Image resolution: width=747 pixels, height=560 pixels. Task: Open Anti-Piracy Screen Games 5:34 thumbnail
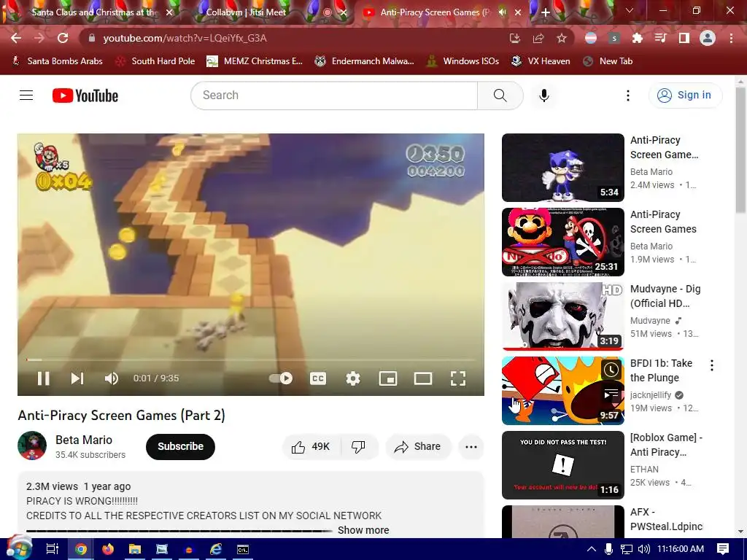tap(563, 168)
